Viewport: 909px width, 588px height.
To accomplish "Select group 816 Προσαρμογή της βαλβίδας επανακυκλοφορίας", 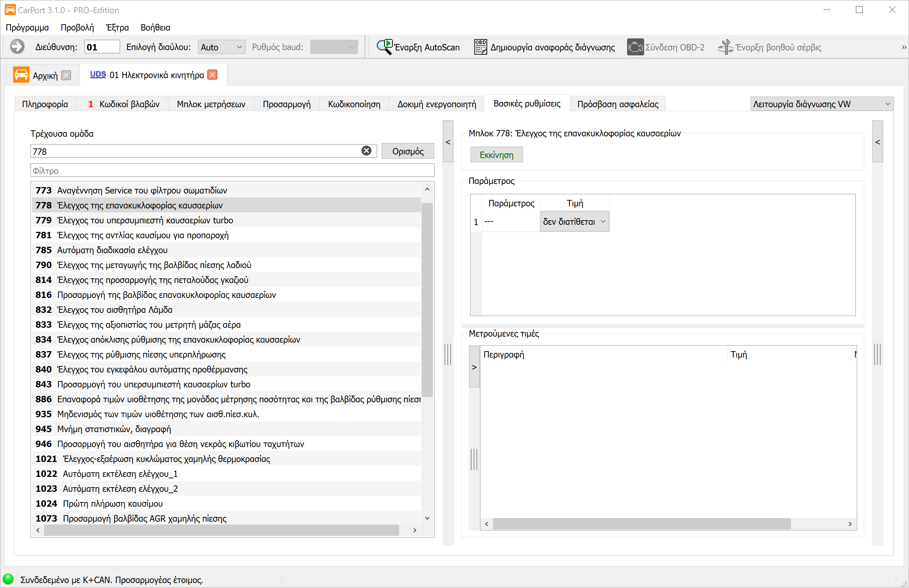I will pos(227,294).
